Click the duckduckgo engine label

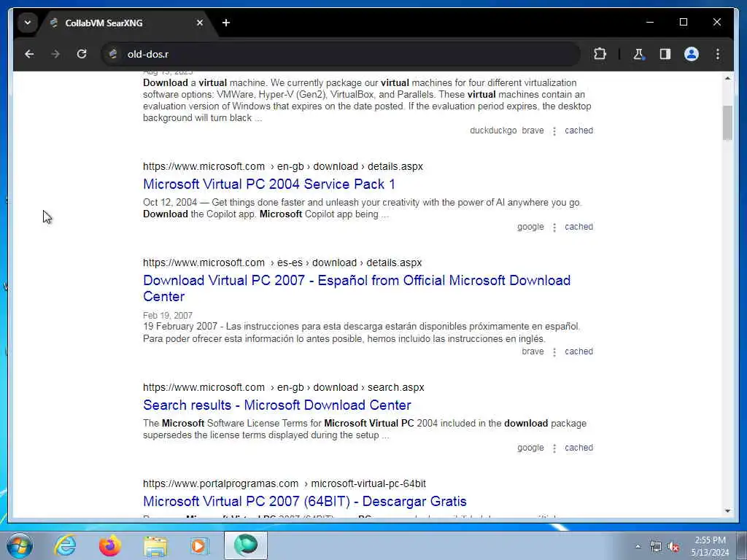pyautogui.click(x=493, y=131)
